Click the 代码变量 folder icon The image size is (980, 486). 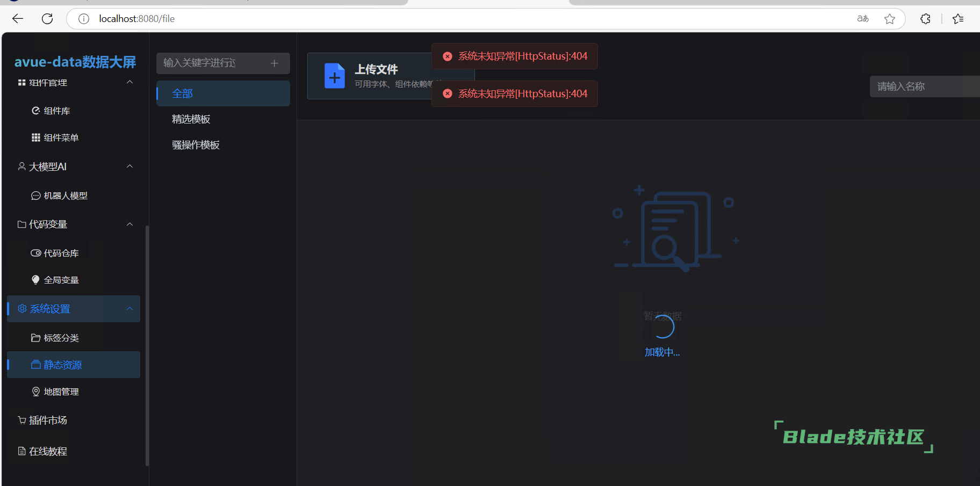(x=22, y=224)
